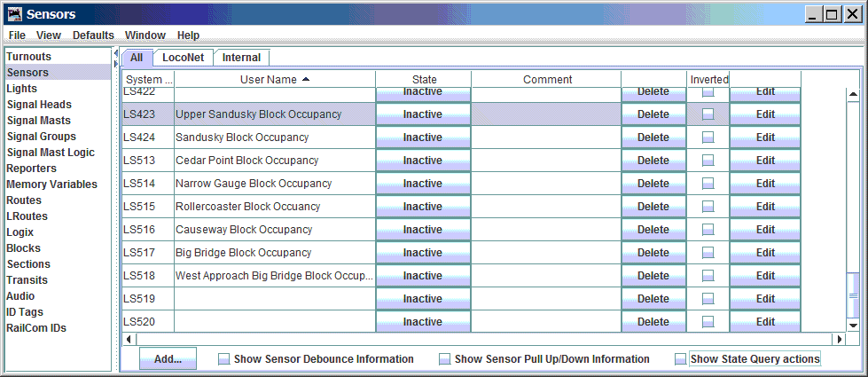
Task: Click the vertical scrollbar thumb
Action: (x=853, y=295)
